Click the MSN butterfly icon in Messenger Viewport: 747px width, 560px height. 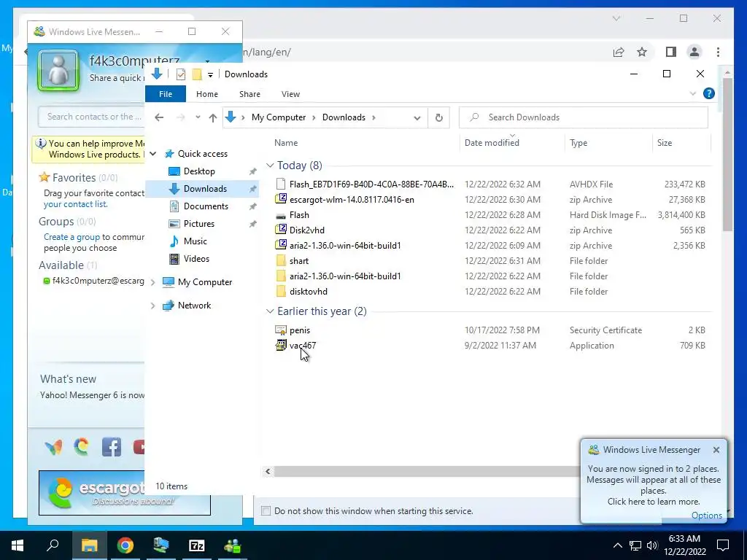pos(53,447)
